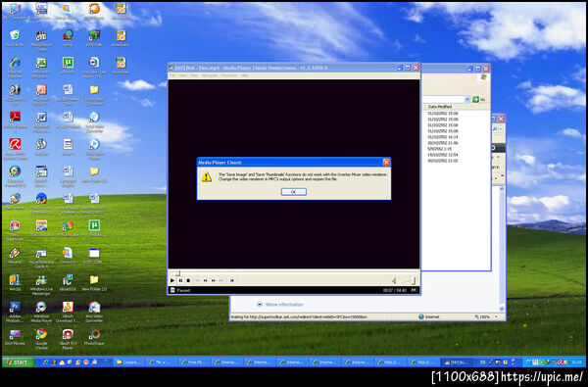Click the decrease speed rewind button
588x387 pixels.
point(206,280)
